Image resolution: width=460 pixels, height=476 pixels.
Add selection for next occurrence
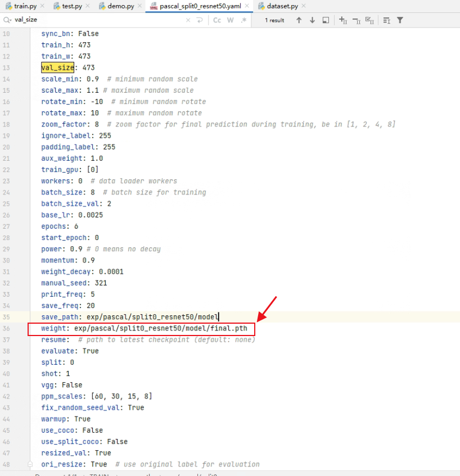[x=343, y=20]
